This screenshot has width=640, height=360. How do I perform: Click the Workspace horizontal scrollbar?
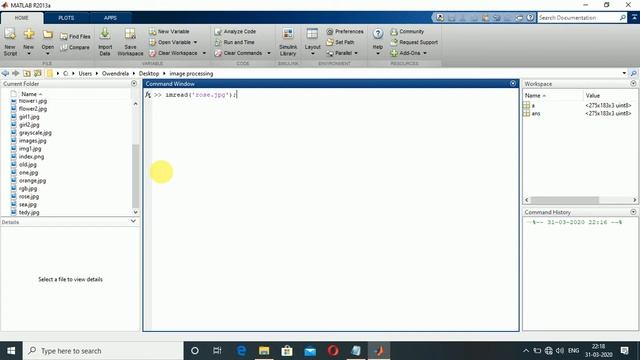[x=564, y=200]
